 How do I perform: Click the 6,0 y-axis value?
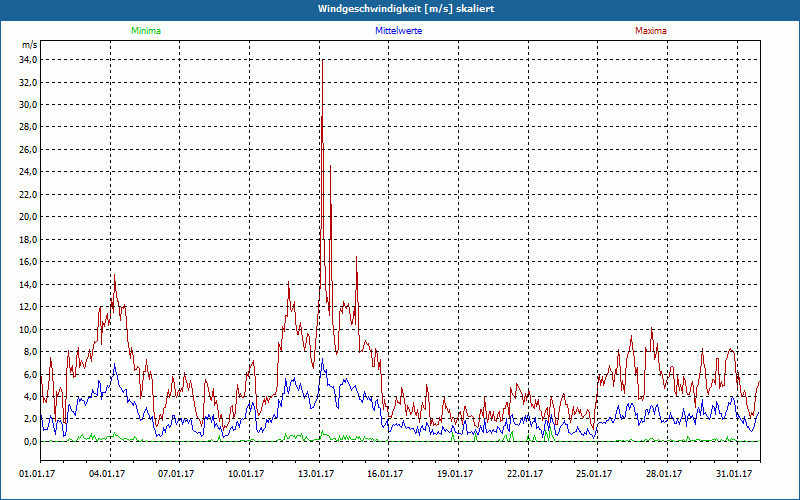coord(30,374)
